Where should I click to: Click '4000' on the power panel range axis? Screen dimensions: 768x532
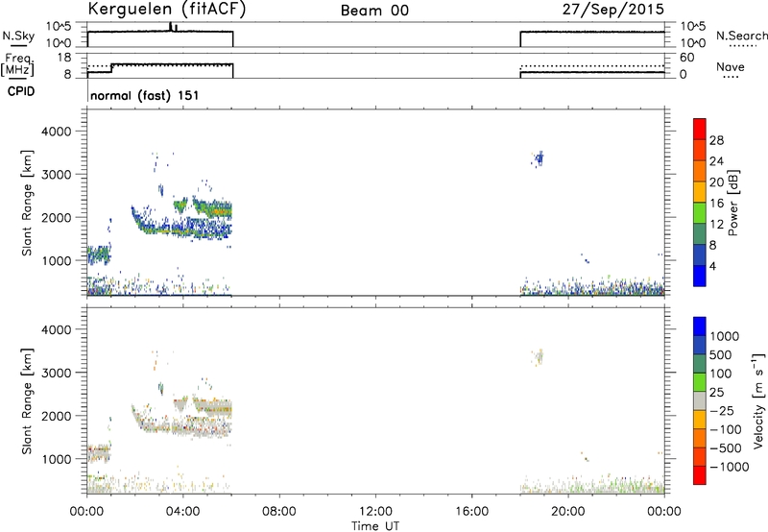(56, 132)
